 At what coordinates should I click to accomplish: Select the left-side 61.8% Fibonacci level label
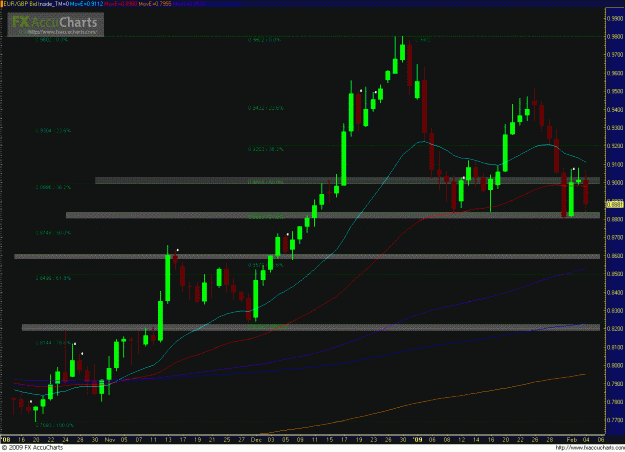pyautogui.click(x=53, y=278)
